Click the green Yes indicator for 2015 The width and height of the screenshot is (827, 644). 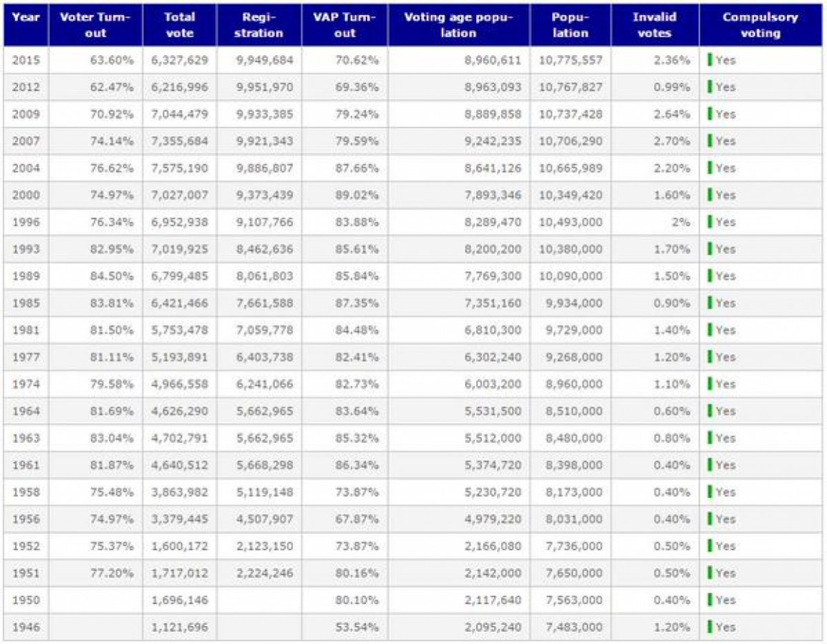point(710,59)
